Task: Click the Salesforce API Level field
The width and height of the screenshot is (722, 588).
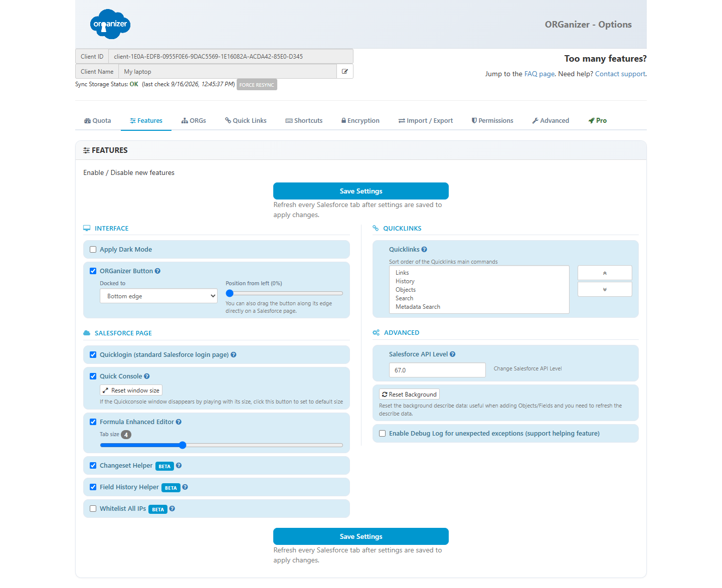Action: [x=437, y=370]
